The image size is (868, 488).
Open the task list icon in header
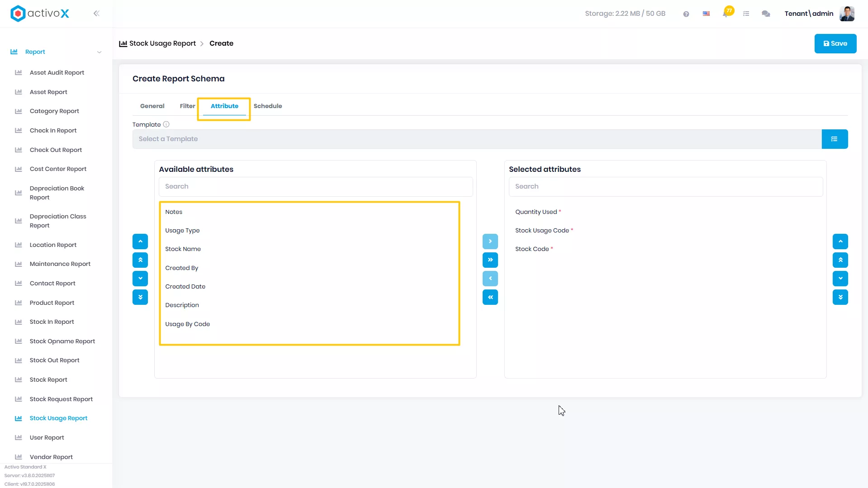746,14
